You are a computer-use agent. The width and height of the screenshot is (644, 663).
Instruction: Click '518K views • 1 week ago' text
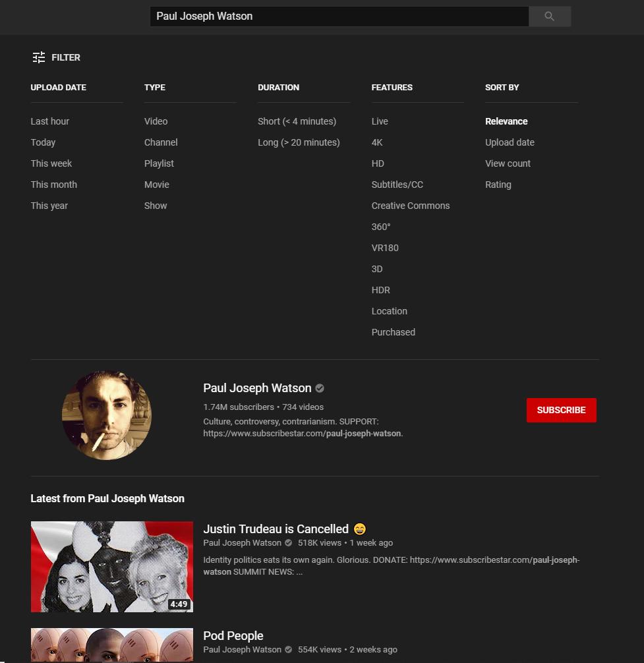click(345, 543)
